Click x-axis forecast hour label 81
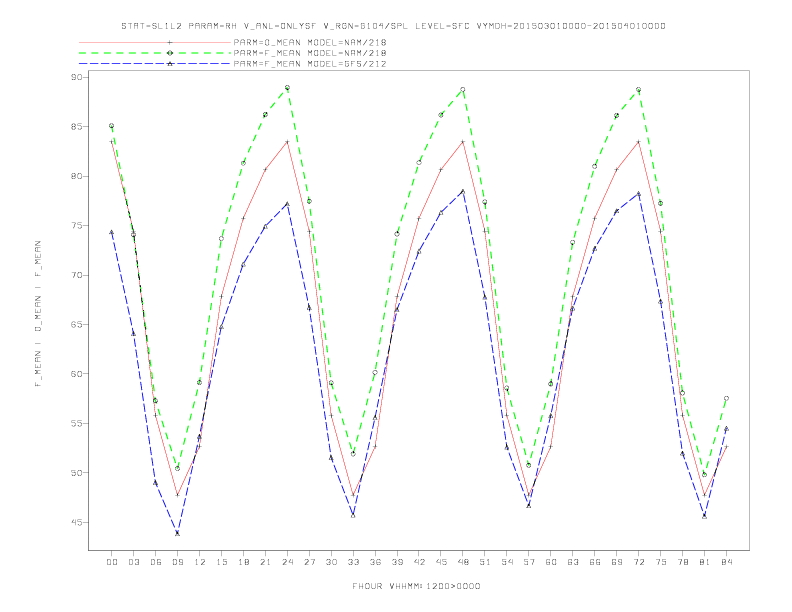The height and width of the screenshot is (612, 792). click(x=705, y=562)
